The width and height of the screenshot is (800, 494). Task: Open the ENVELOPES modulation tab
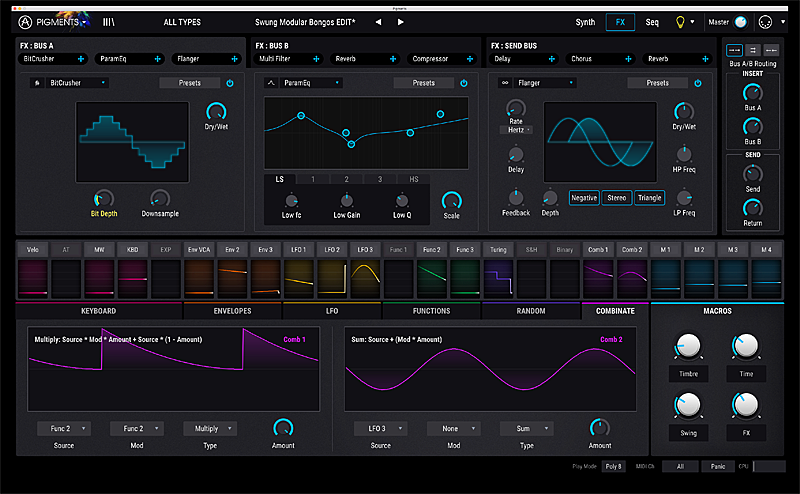[232, 311]
